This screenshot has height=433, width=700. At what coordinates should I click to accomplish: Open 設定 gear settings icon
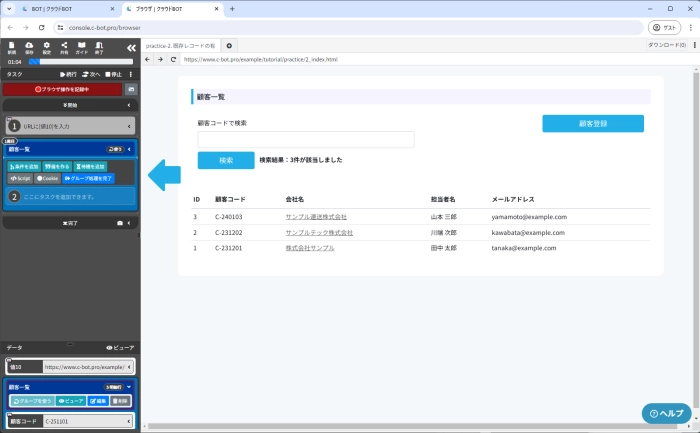(x=47, y=47)
